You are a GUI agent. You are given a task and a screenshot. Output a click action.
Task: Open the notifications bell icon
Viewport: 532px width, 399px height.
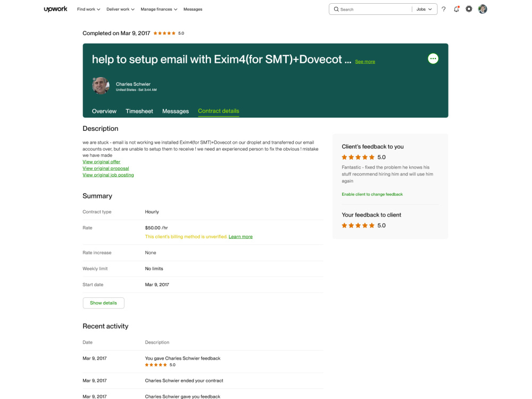pos(456,9)
